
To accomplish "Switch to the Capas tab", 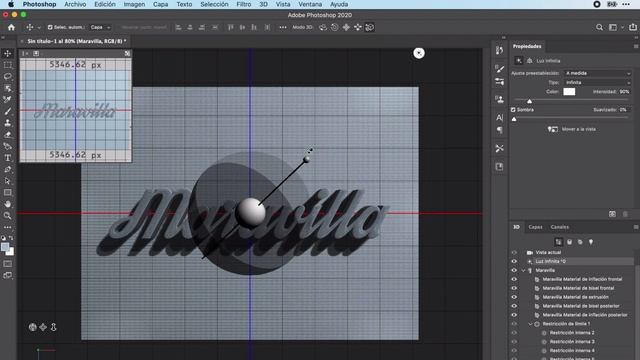I will click(x=535, y=227).
